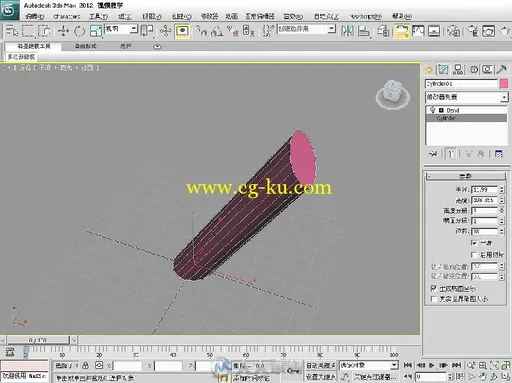Image resolution: width=512 pixels, height=383 pixels.
Task: Open the modifier list dropdown
Action: (466, 97)
